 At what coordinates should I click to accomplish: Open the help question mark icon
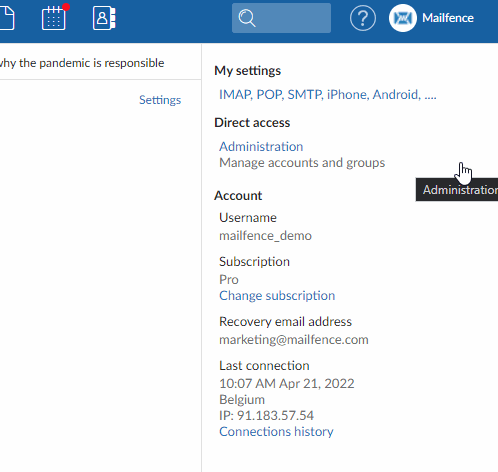point(363,18)
